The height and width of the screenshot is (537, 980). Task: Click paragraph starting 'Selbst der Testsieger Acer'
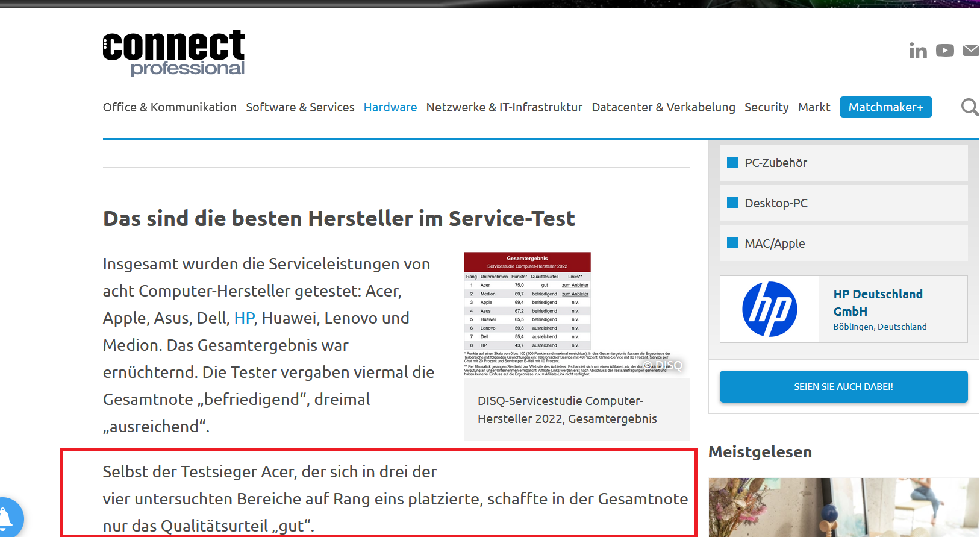click(x=395, y=499)
